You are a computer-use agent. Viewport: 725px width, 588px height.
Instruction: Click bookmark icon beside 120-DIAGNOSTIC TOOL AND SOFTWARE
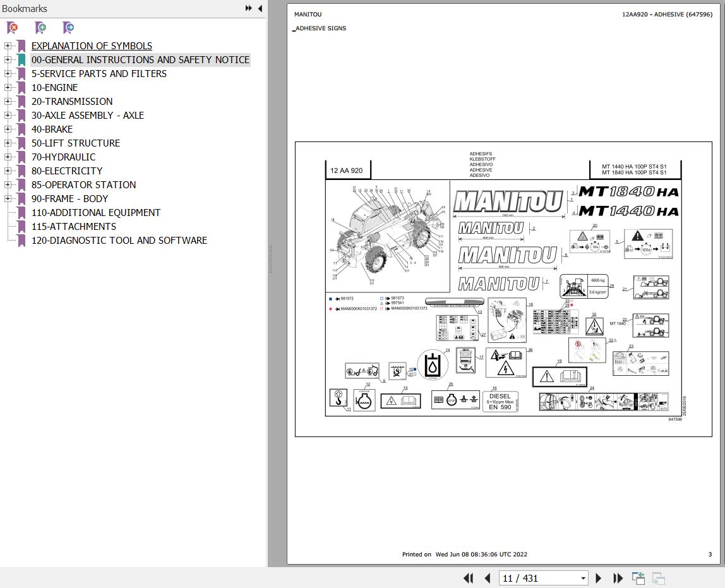tap(21, 241)
